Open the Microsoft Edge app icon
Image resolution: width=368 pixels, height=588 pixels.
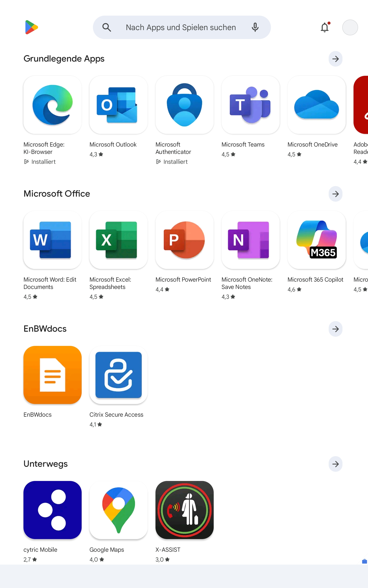click(53, 105)
